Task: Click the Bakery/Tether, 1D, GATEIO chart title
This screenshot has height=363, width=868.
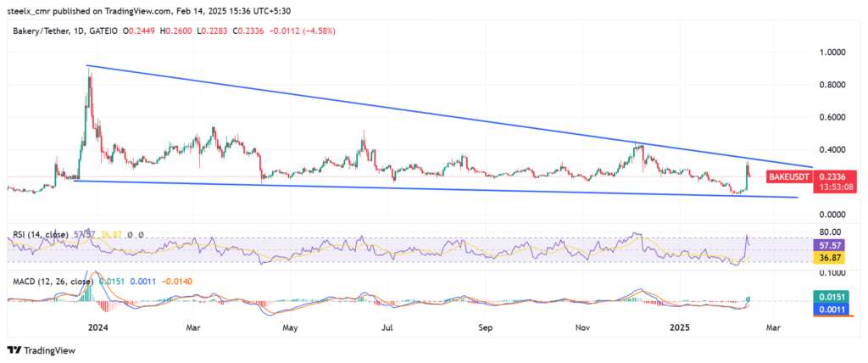Action: [x=66, y=31]
